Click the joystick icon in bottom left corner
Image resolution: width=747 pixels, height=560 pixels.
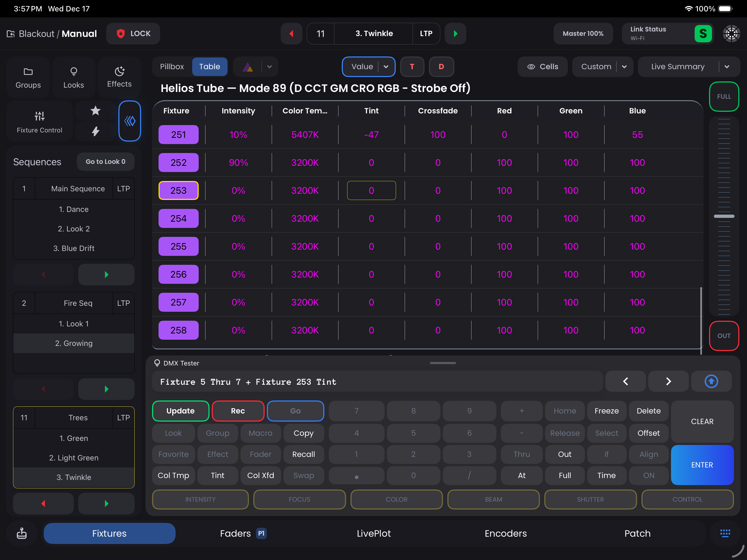(21, 533)
